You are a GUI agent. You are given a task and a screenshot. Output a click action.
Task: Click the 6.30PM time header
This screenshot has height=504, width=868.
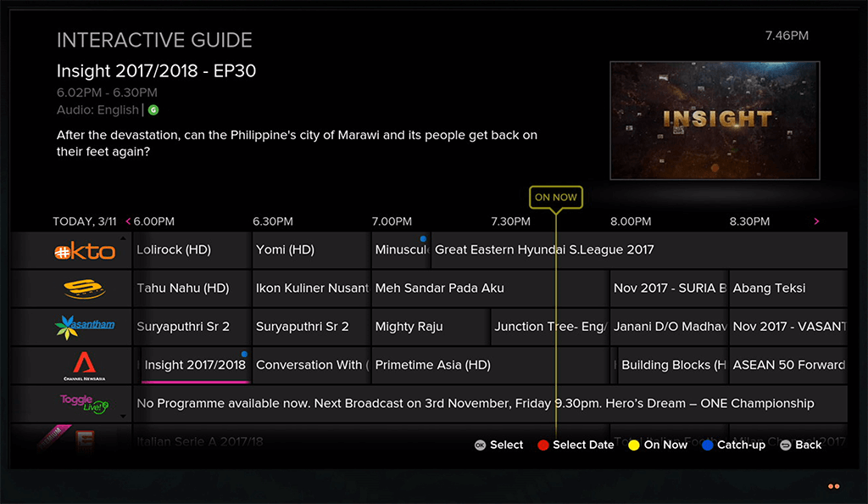tap(273, 221)
